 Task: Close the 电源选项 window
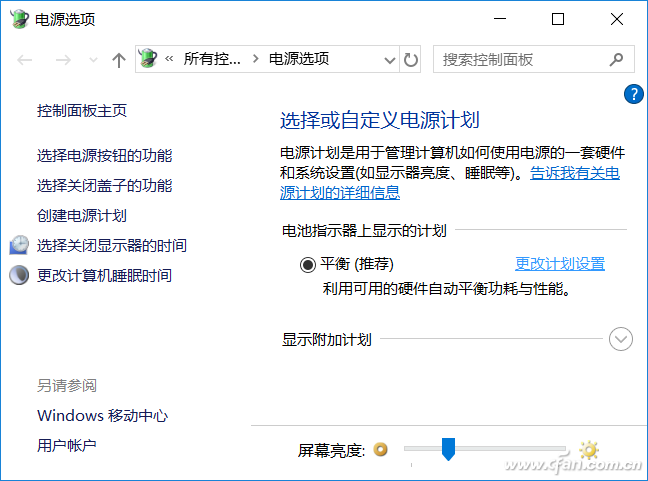coord(617,19)
